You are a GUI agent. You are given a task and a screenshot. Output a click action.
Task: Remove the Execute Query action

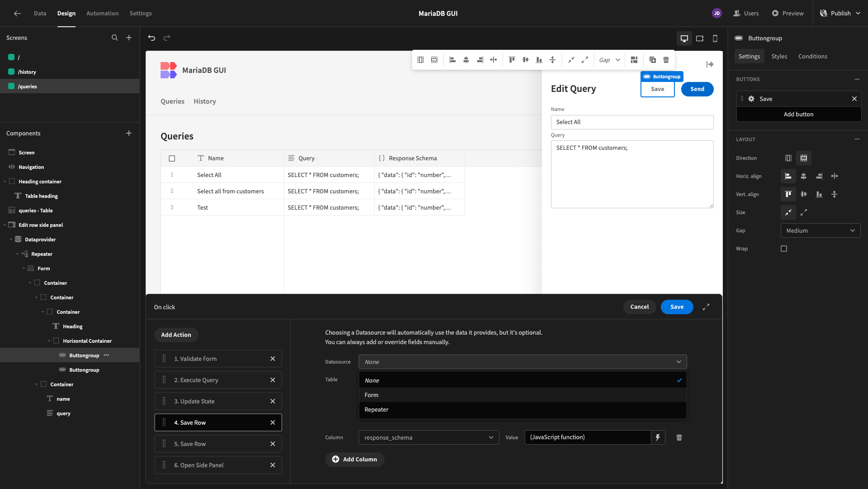[x=273, y=380]
